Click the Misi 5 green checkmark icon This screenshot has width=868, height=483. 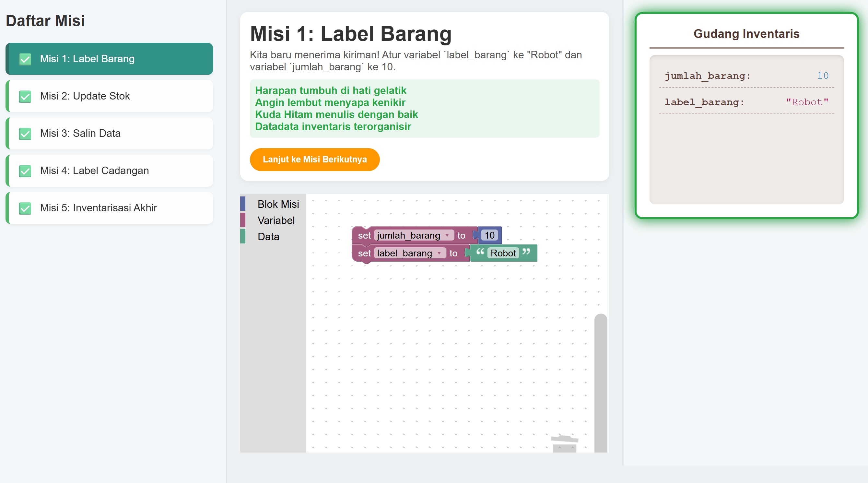click(x=25, y=208)
